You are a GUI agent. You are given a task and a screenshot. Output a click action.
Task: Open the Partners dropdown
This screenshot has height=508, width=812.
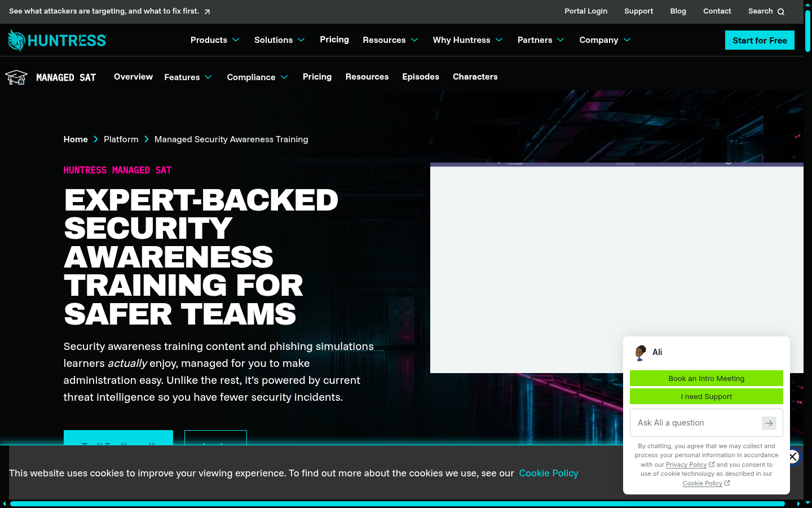[541, 40]
